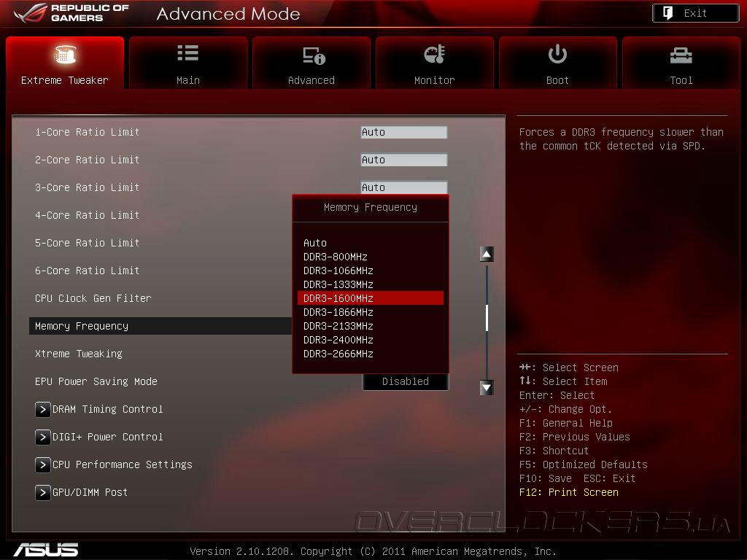The image size is (747, 560).
Task: Click the scrollbar up arrow
Action: [487, 254]
